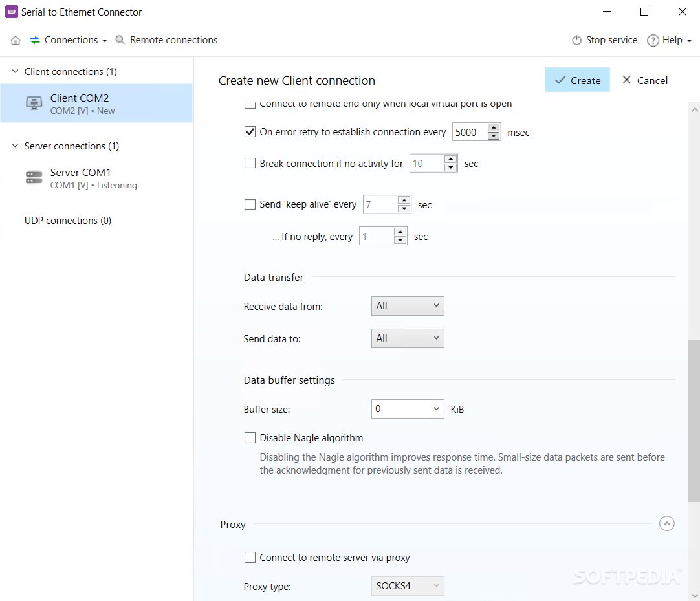Click the Serial to Ethernet Connector app icon
Viewport: 700px width, 601px height.
tap(11, 12)
